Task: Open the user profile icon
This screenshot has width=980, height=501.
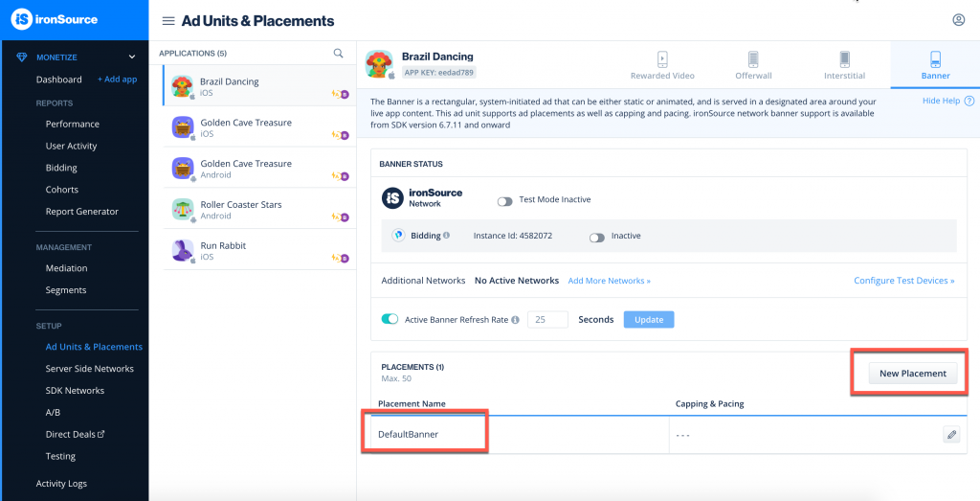Action: [x=959, y=20]
